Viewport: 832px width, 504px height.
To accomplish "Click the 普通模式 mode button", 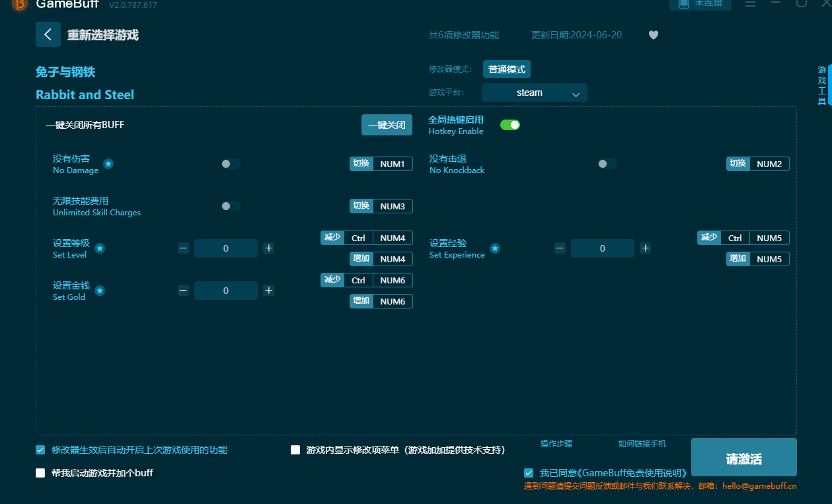I will pyautogui.click(x=507, y=69).
